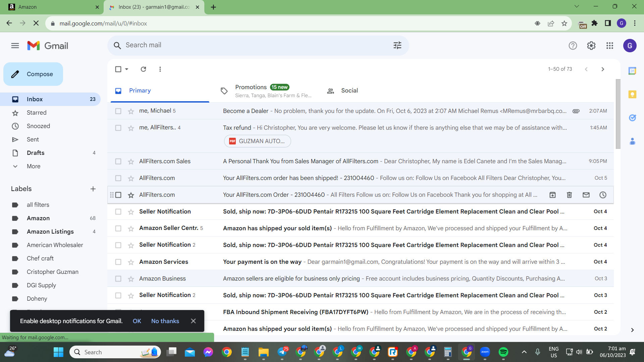644x362 pixels.
Task: Open Google Tasks side panel icon
Action: 632,118
